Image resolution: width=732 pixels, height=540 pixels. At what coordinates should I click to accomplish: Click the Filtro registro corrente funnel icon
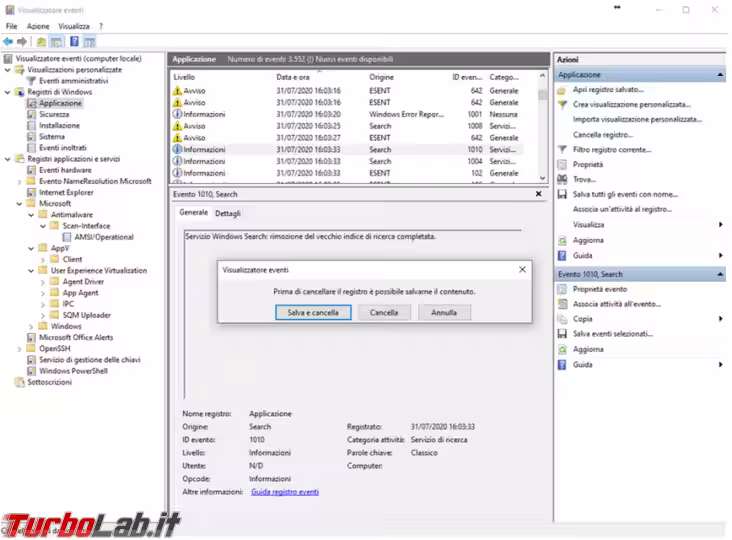pyautogui.click(x=562, y=150)
